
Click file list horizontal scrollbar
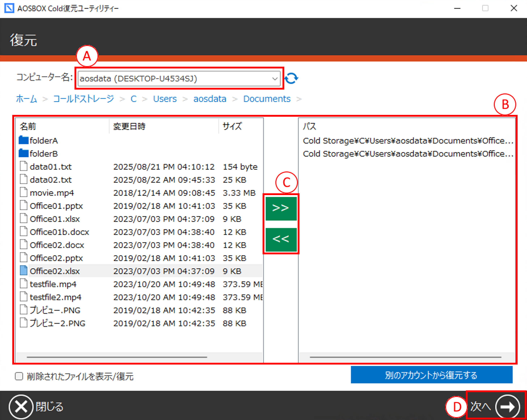point(117,357)
